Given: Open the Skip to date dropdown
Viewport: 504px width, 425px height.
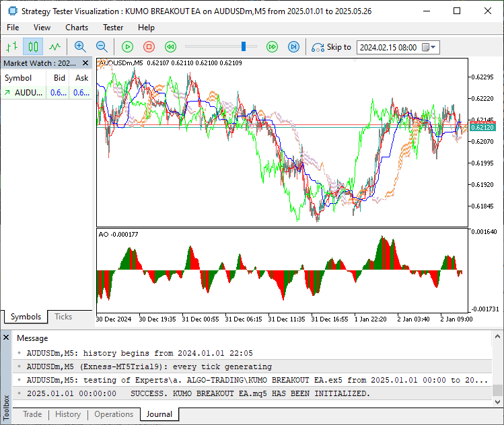Looking at the screenshot, I should pyautogui.click(x=433, y=47).
